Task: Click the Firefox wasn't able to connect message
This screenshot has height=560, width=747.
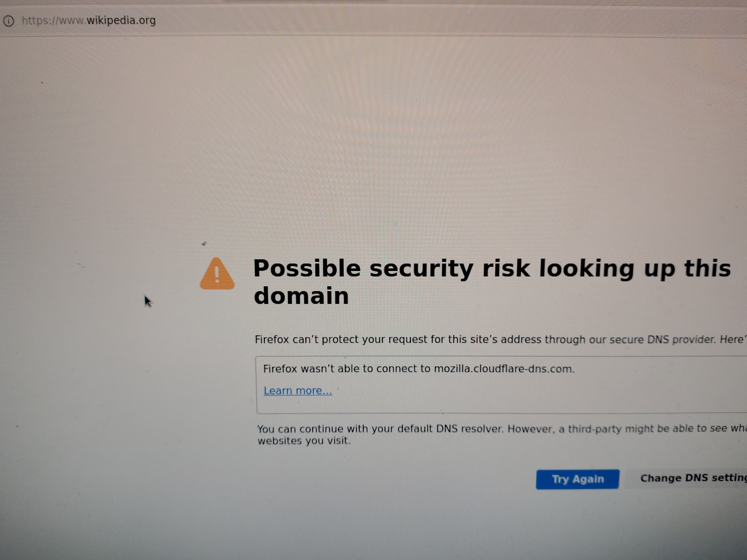Action: pos(419,369)
